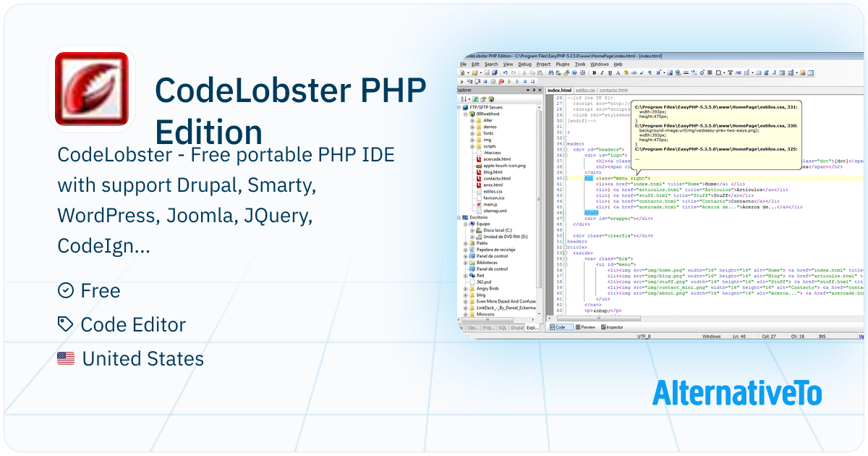Image resolution: width=868 pixels, height=456 pixels.
Task: Open the File menu
Action: click(x=463, y=64)
